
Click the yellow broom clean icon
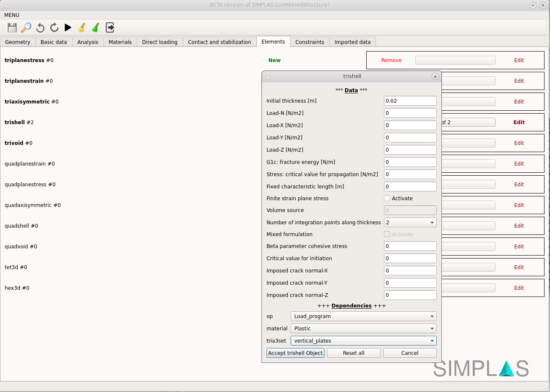pyautogui.click(x=82, y=27)
